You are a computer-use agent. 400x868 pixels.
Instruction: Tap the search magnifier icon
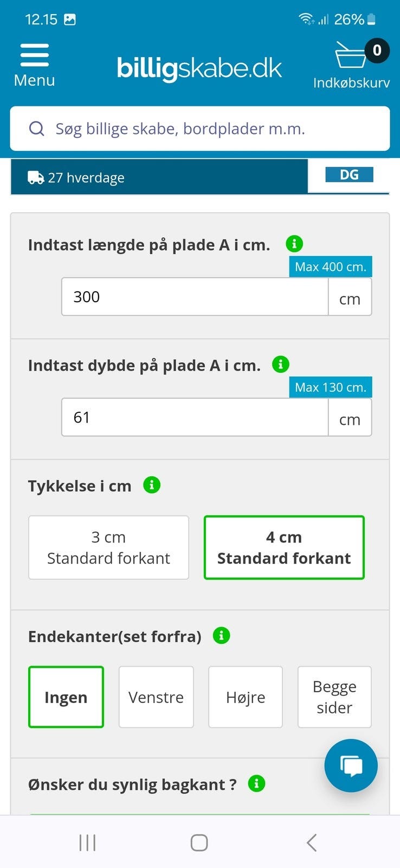click(x=36, y=129)
